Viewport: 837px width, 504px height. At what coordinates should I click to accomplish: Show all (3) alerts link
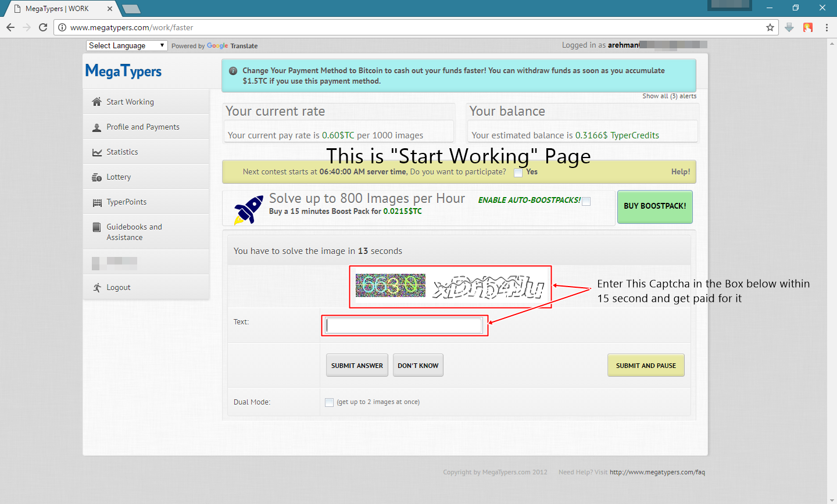(x=669, y=96)
